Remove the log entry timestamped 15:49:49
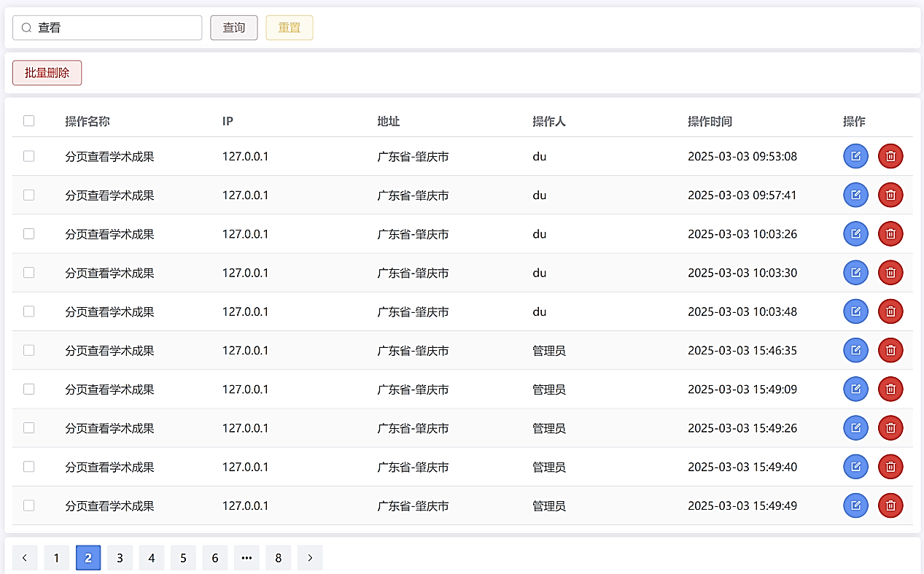The width and height of the screenshot is (924, 574). coord(890,505)
